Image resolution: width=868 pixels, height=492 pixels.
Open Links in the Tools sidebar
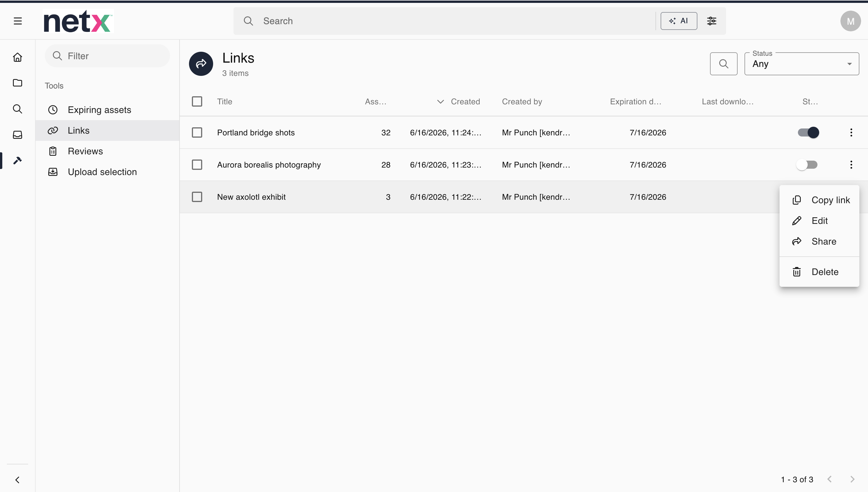pos(107,130)
